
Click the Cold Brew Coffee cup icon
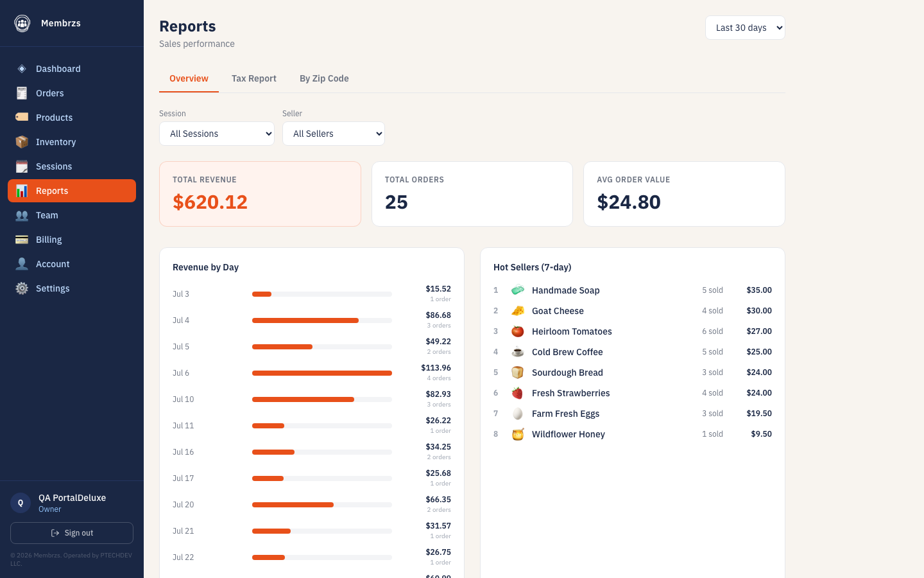tap(518, 352)
